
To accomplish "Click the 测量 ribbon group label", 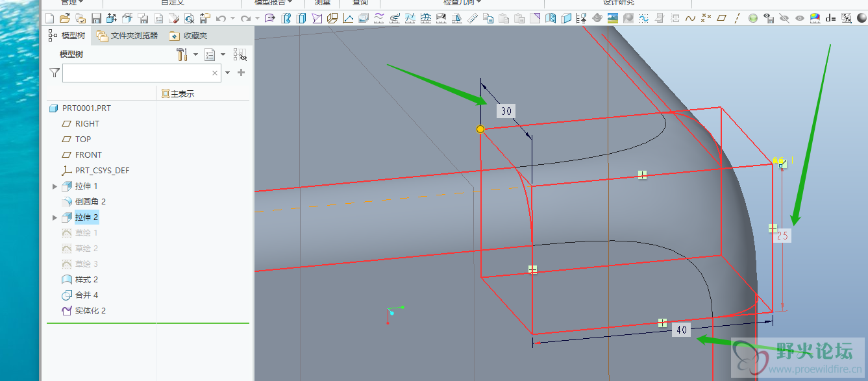I will [322, 3].
